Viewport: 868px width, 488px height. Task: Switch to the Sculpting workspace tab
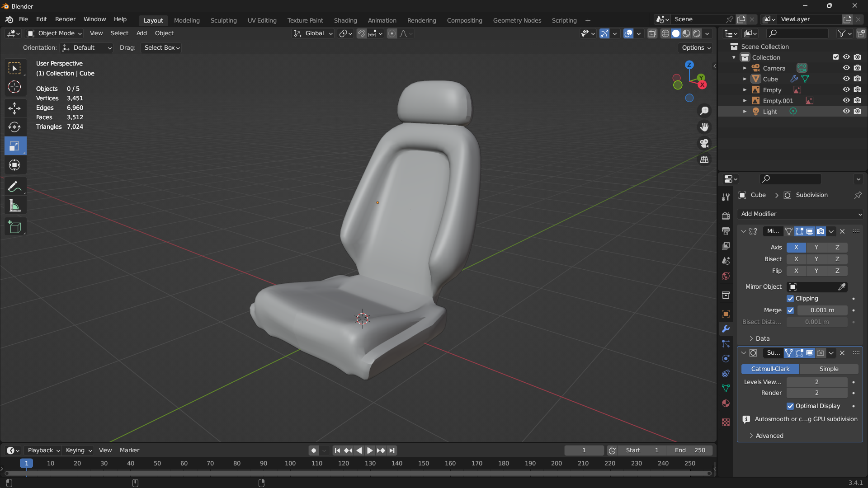pos(223,20)
